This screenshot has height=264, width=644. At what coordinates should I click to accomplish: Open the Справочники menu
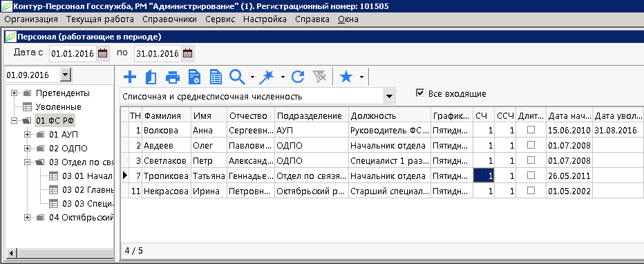point(169,19)
